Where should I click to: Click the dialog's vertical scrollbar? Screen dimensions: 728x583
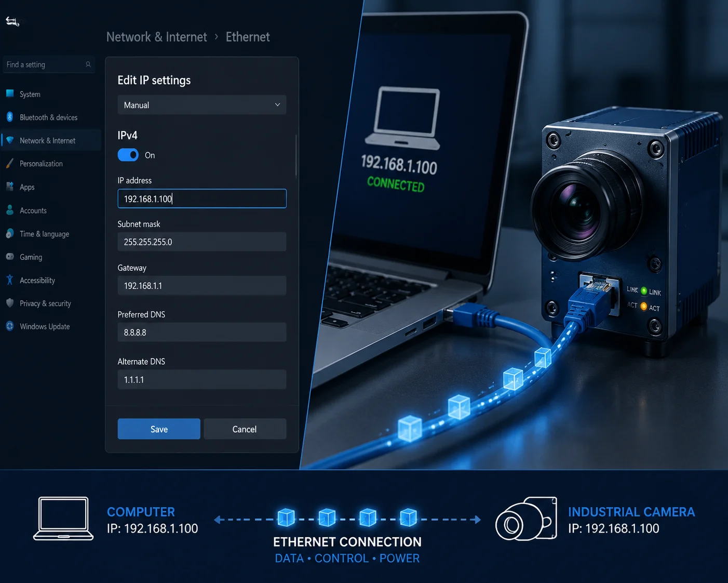click(x=296, y=156)
